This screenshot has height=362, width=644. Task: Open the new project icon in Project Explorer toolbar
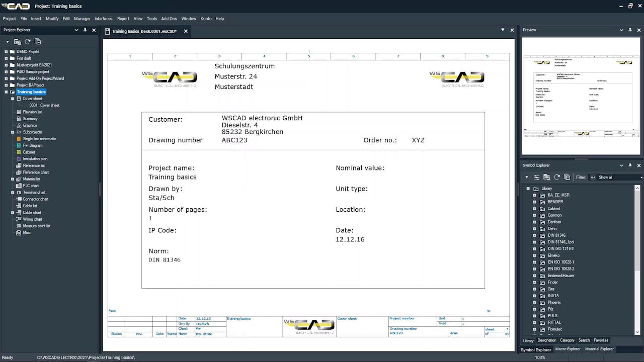pyautogui.click(x=18, y=42)
